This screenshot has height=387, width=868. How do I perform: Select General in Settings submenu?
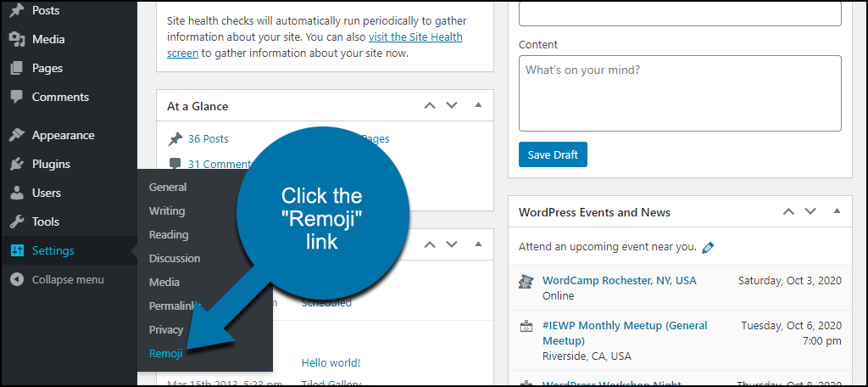pos(168,187)
